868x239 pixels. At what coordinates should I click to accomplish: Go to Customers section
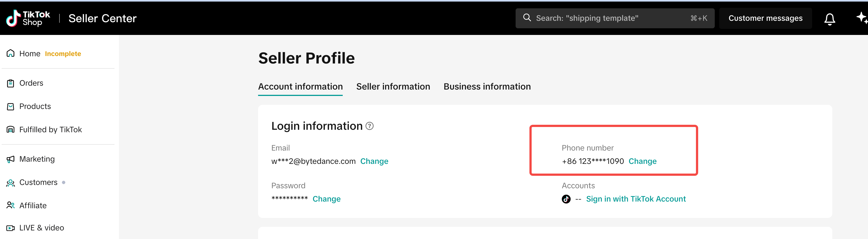[x=38, y=182]
